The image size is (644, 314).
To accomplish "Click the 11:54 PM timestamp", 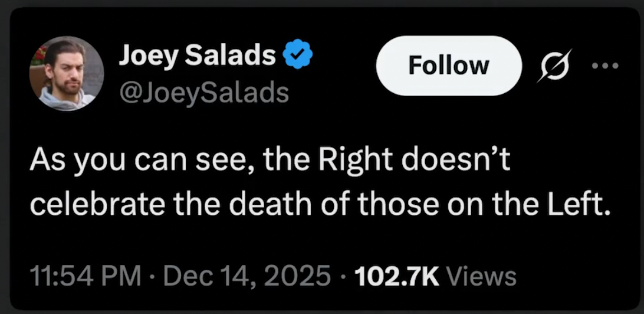I will pos(85,275).
